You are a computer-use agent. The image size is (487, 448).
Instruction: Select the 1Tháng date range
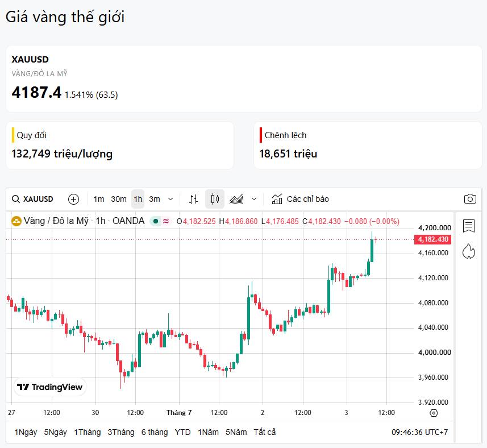(88, 432)
